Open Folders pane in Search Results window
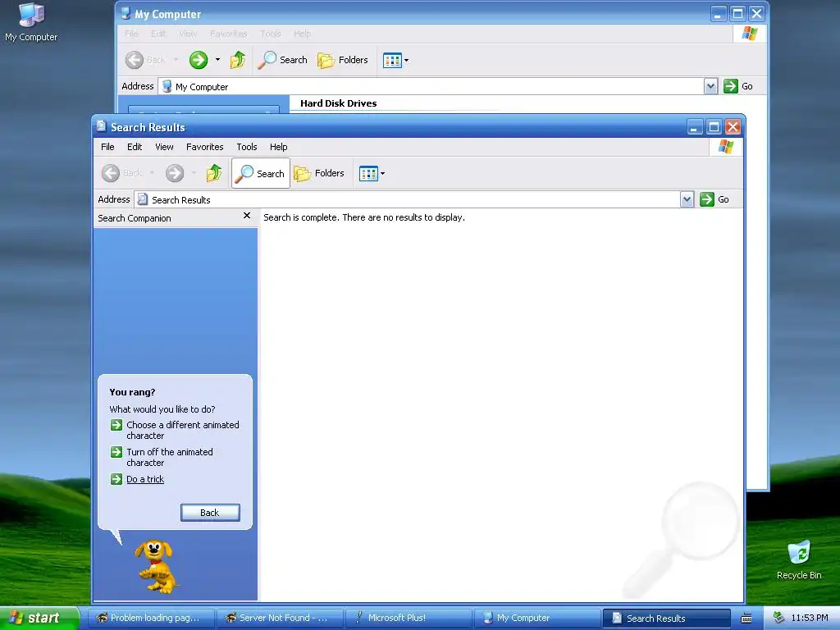The image size is (840, 630). (x=319, y=173)
